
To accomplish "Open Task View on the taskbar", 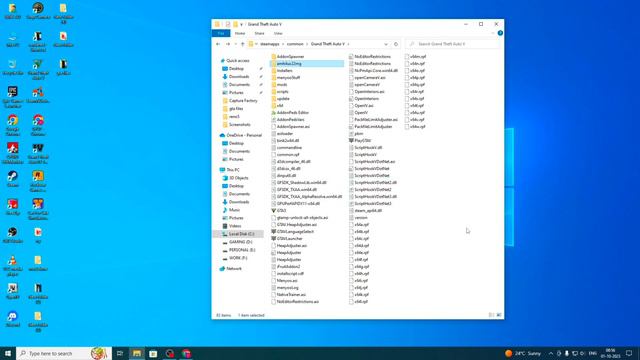I will click(120, 353).
